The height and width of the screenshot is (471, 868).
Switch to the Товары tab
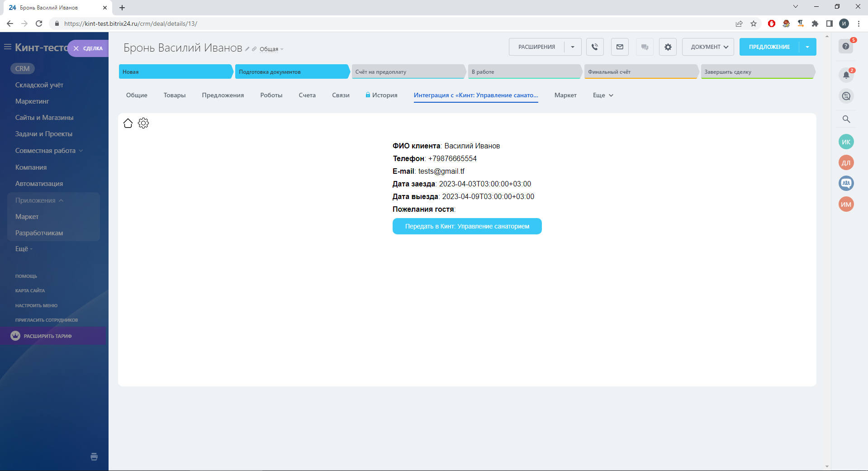pyautogui.click(x=175, y=95)
